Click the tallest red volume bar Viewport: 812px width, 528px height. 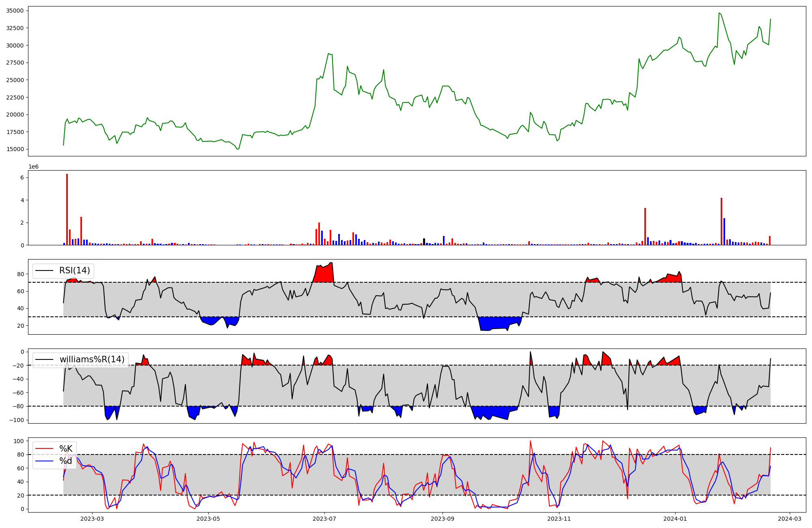coord(67,210)
